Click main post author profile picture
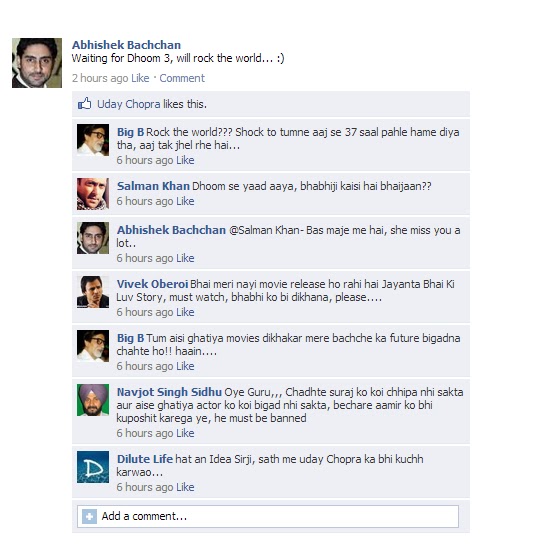Image resolution: width=545 pixels, height=547 pixels. pos(37,63)
